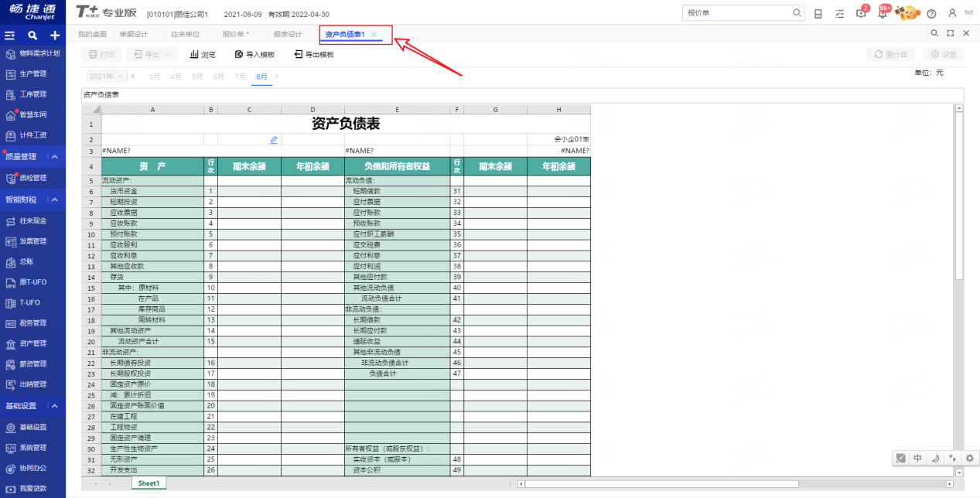Switch to 报表设计 tab
Viewport: 980px width, 498px height.
pos(288,34)
